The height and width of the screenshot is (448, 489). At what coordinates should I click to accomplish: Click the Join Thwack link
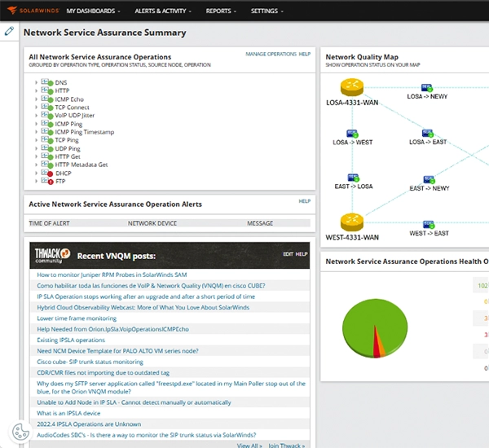[286, 446]
